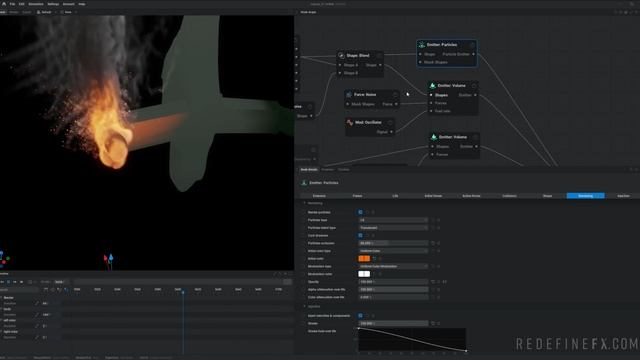Viewport: 640px width, 360px height.
Task: Click the Shape B input of Shape Blend node
Action: point(340,73)
